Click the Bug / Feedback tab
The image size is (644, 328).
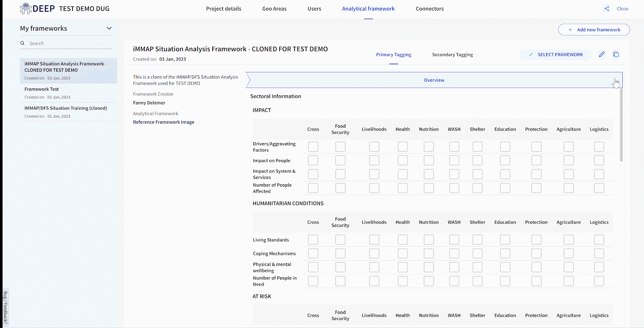[6, 307]
